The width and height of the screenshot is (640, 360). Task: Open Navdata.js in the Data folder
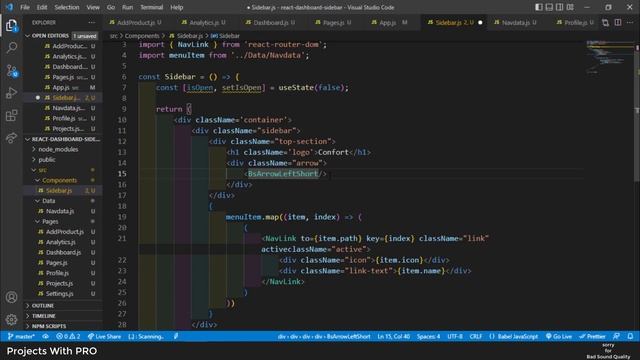coord(60,211)
